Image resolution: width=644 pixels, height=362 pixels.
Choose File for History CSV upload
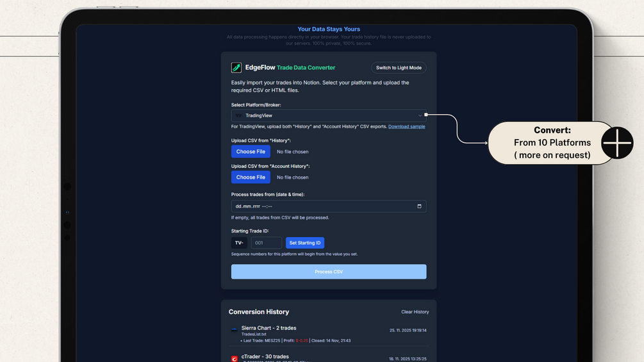point(251,151)
